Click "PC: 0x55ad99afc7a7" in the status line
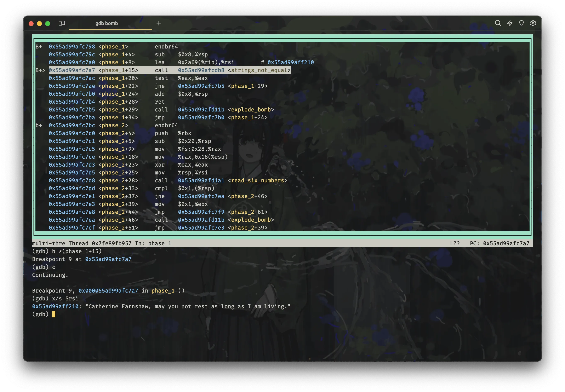 point(500,243)
